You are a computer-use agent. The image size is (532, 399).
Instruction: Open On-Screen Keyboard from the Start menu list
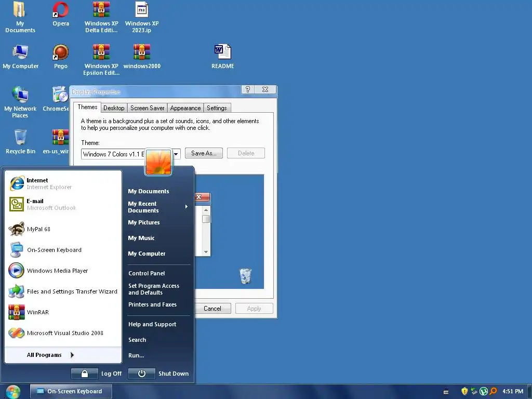pos(63,250)
